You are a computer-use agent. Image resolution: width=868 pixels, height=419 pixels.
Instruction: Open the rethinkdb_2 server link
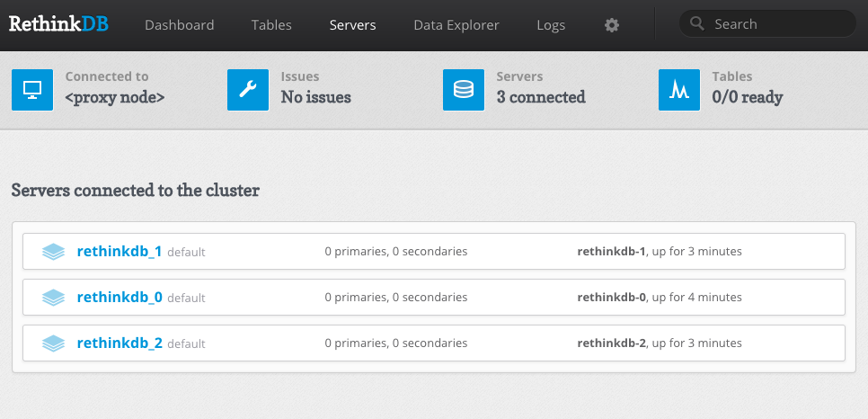coord(120,343)
